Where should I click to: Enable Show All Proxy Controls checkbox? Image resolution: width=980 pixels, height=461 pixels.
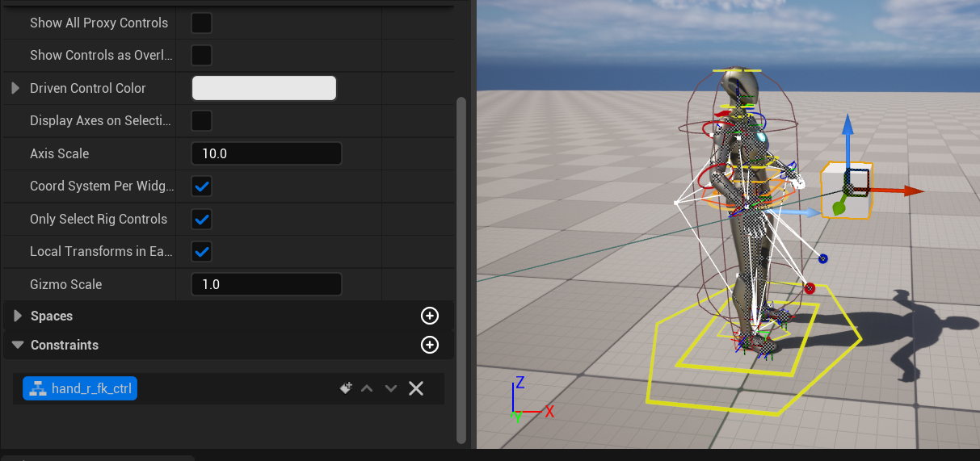coord(201,23)
